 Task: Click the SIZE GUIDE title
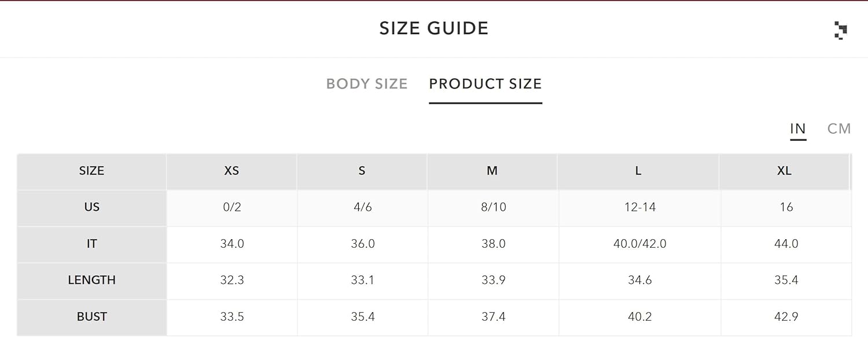(434, 28)
